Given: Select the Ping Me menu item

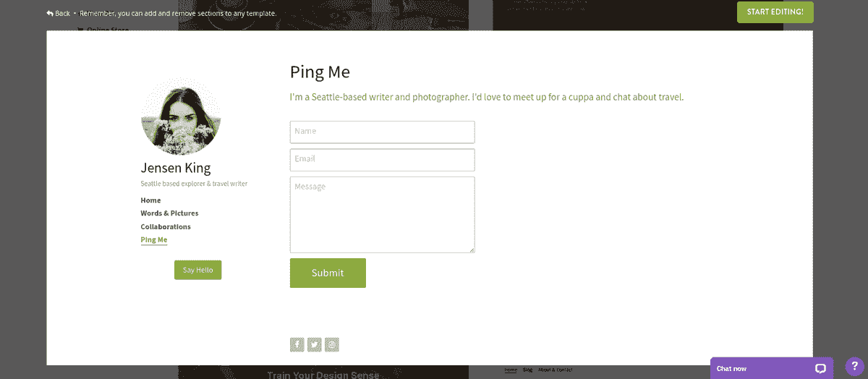Looking at the screenshot, I should click(154, 239).
